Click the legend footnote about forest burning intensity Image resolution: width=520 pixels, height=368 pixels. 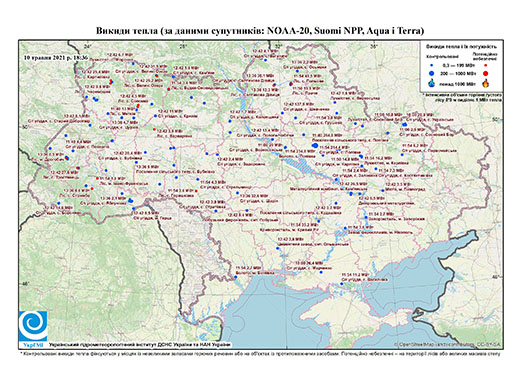[x=463, y=97]
